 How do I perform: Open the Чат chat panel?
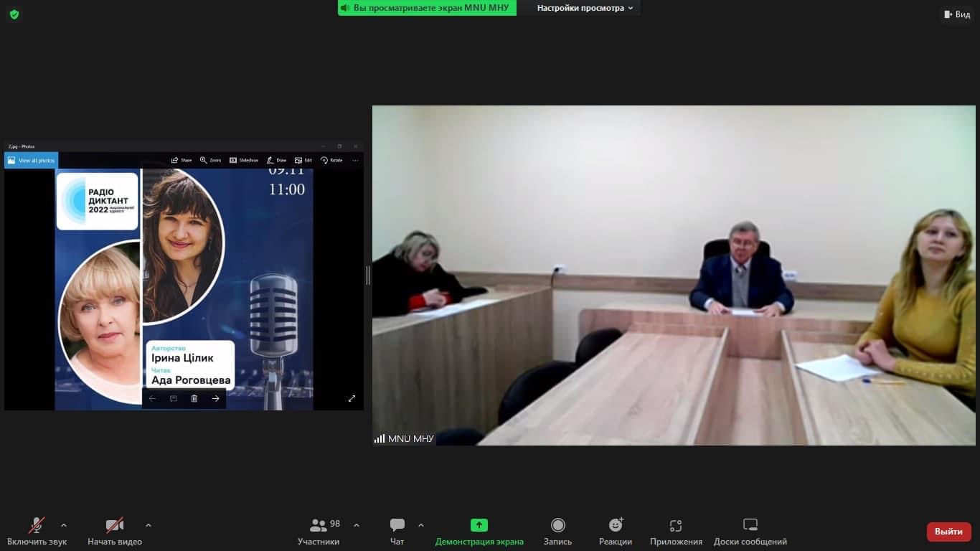pyautogui.click(x=397, y=532)
